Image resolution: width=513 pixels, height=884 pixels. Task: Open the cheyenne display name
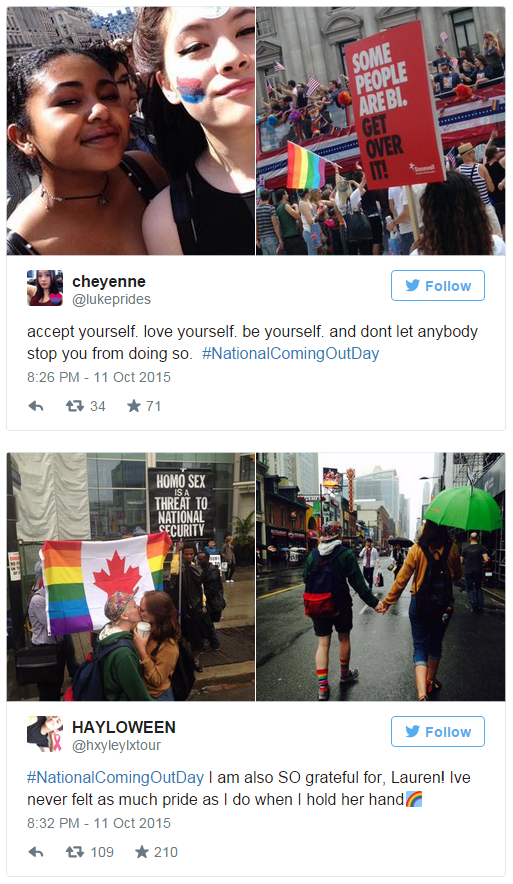tap(109, 281)
